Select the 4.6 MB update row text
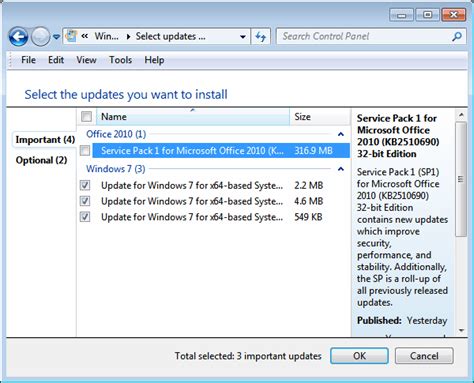This screenshot has height=383, width=474. point(192,201)
